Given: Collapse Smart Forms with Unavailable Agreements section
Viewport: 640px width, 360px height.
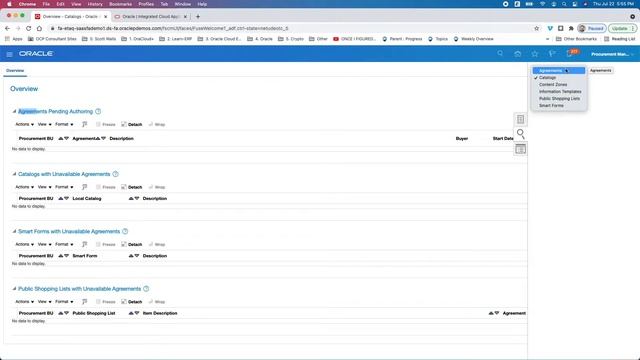Looking at the screenshot, I should pyautogui.click(x=14, y=231).
